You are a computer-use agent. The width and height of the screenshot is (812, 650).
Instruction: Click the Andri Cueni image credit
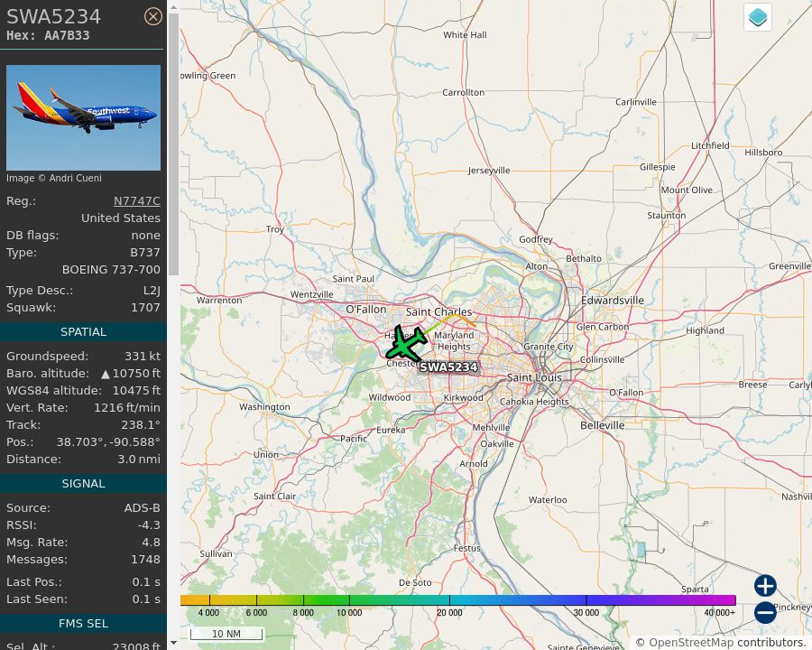pyautogui.click(x=54, y=178)
